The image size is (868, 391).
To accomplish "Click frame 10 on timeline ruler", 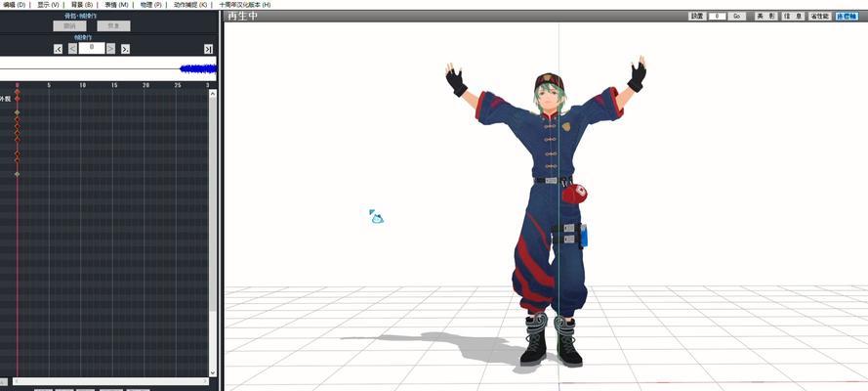I will pyautogui.click(x=82, y=85).
